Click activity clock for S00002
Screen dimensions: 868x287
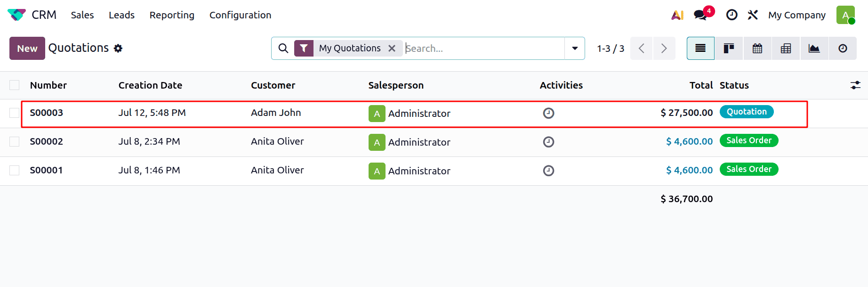(548, 142)
